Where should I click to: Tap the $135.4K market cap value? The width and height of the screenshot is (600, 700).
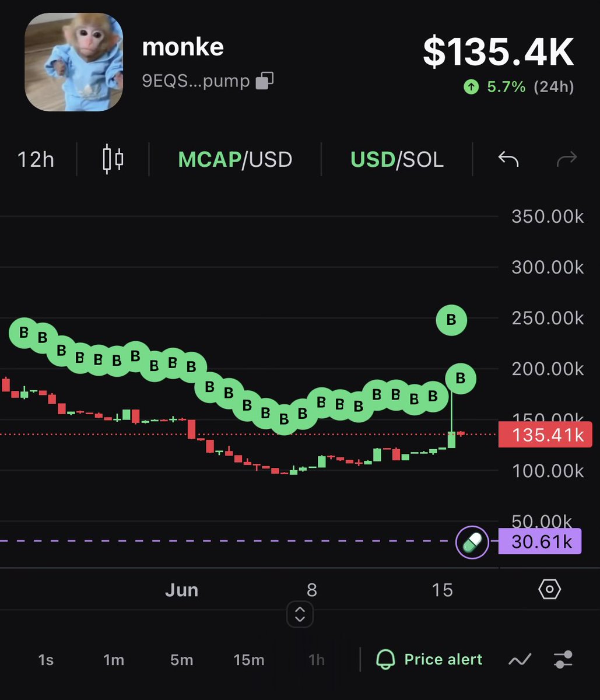point(499,52)
